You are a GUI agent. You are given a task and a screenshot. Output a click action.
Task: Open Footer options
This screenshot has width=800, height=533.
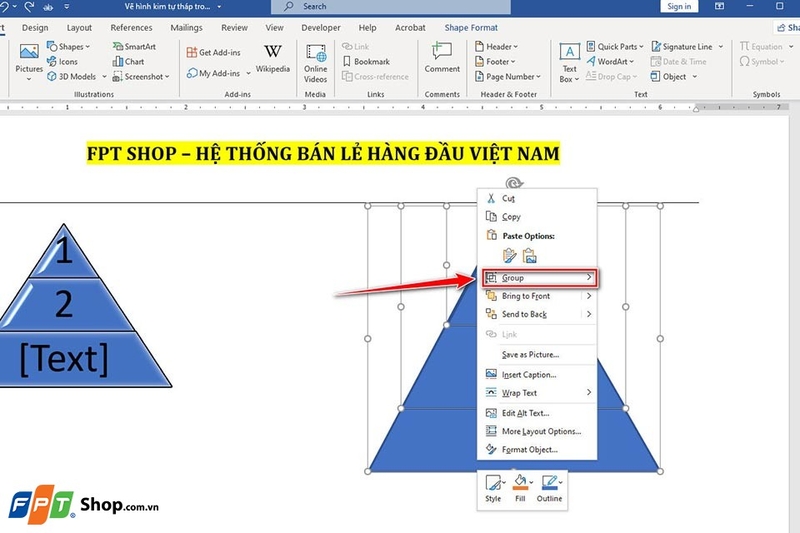tap(495, 61)
